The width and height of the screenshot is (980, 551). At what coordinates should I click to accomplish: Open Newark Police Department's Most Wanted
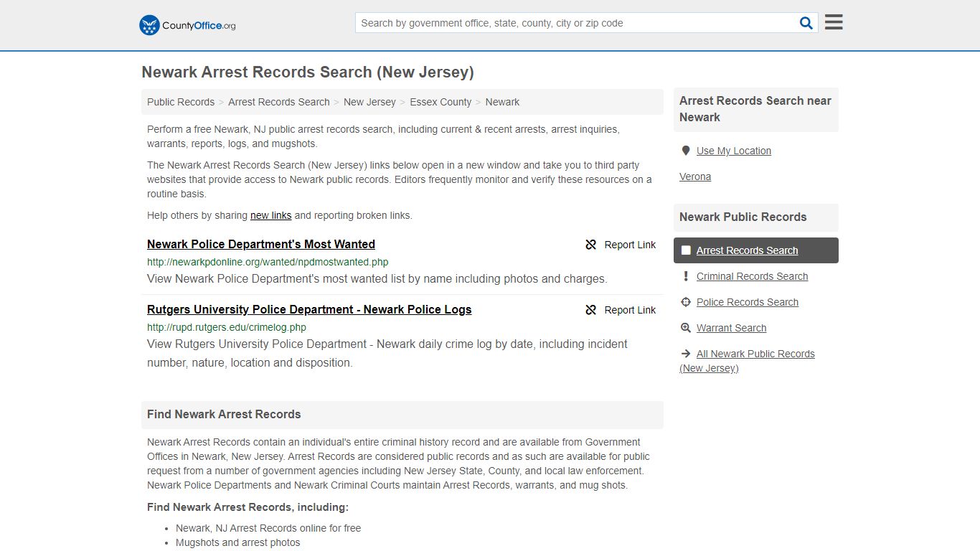coord(261,244)
